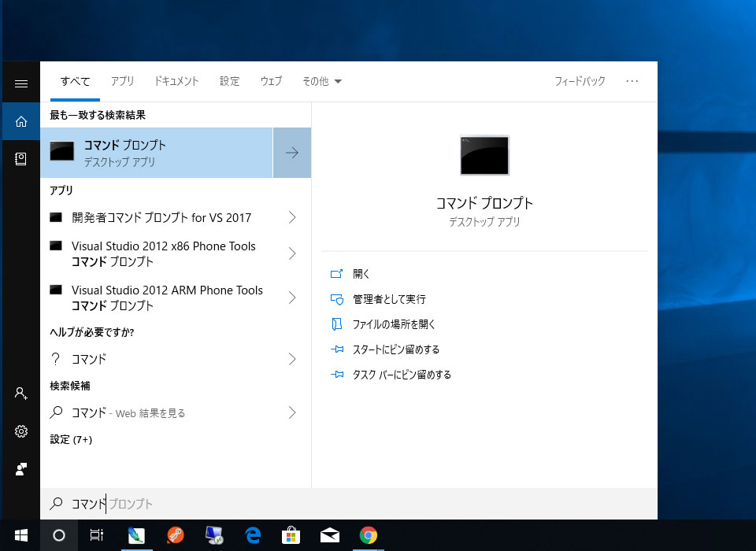Expand chevron for the コマンド help result
Image resolution: width=756 pixels, height=551 pixels.
[x=292, y=359]
